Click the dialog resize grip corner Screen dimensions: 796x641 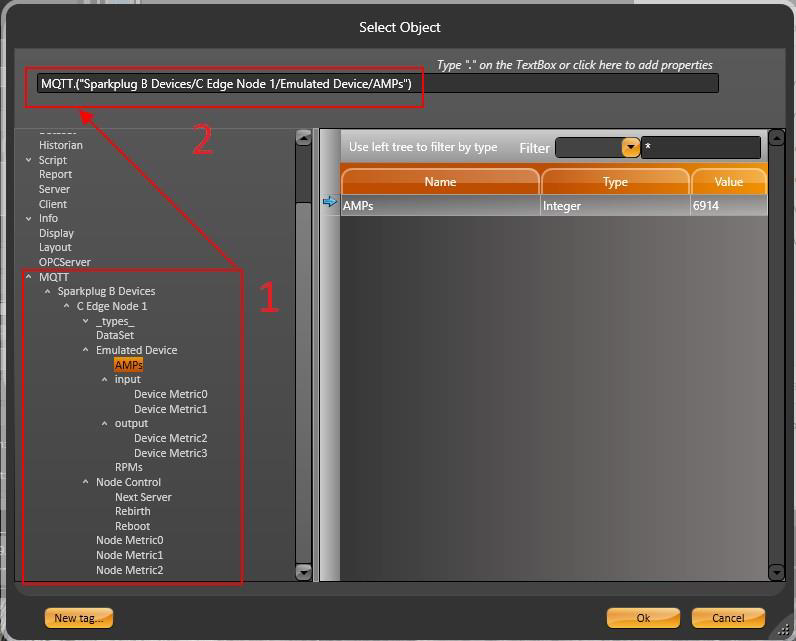(x=783, y=629)
